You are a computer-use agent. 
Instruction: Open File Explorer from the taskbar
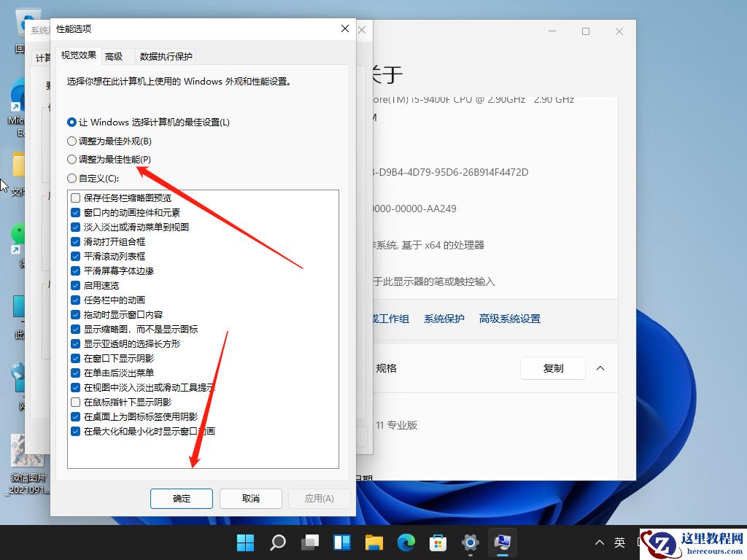coord(374,542)
